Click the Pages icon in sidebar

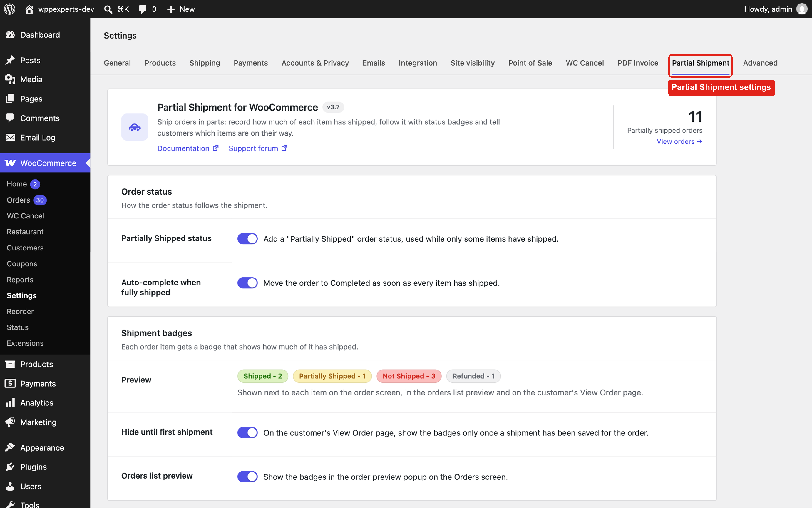[10, 99]
